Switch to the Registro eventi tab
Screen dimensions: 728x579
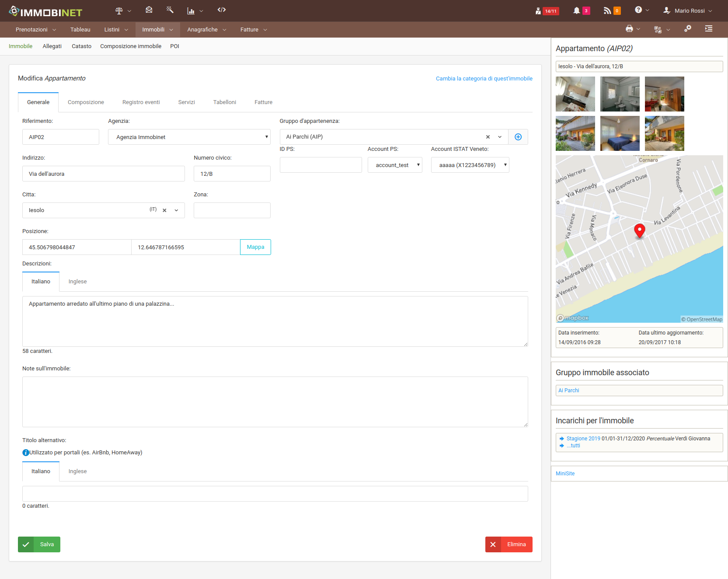(x=141, y=102)
